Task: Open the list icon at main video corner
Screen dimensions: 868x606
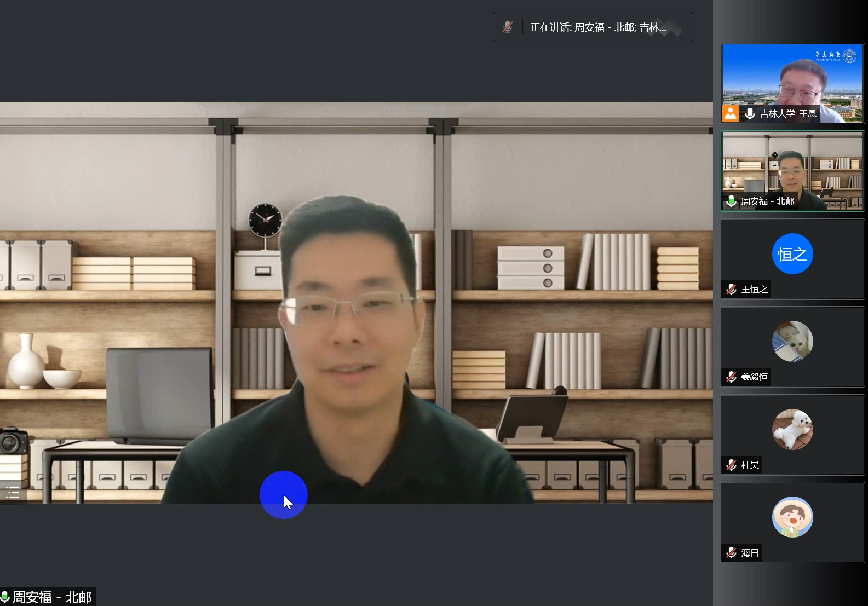Action: 13,493
